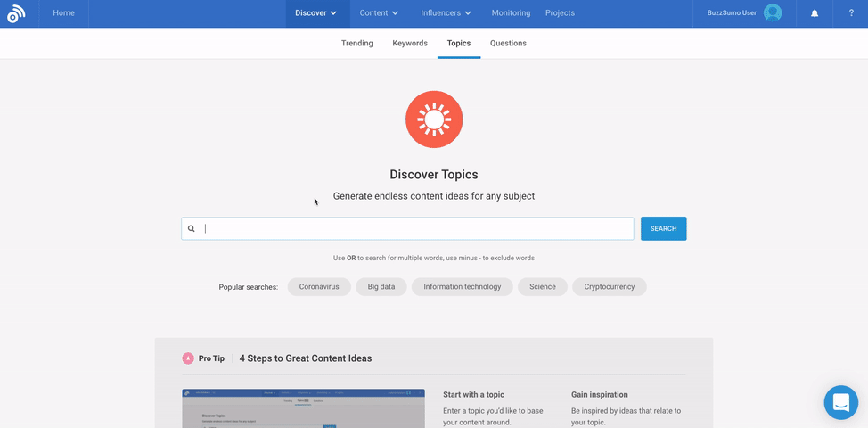868x428 pixels.
Task: Go to Monitoring in the navigation
Action: tap(511, 13)
